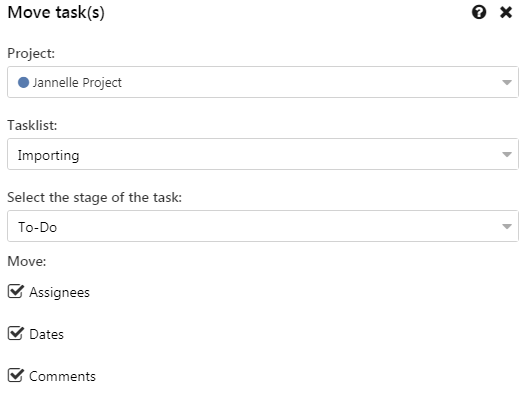Image resolution: width=526 pixels, height=397 pixels.
Task: Open the Jannelle Project dropdown field
Action: (x=263, y=82)
